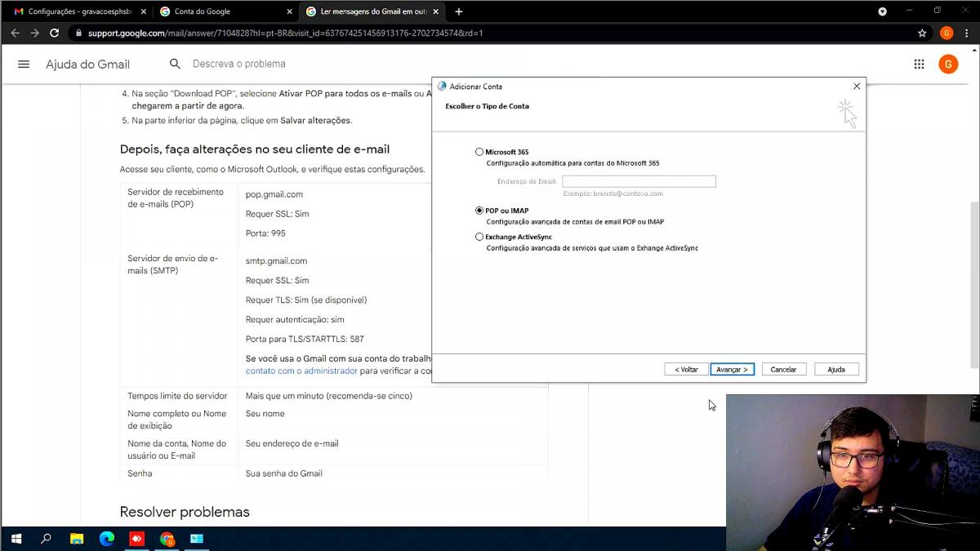Click the Chrome media control dropdown icon

882,11
